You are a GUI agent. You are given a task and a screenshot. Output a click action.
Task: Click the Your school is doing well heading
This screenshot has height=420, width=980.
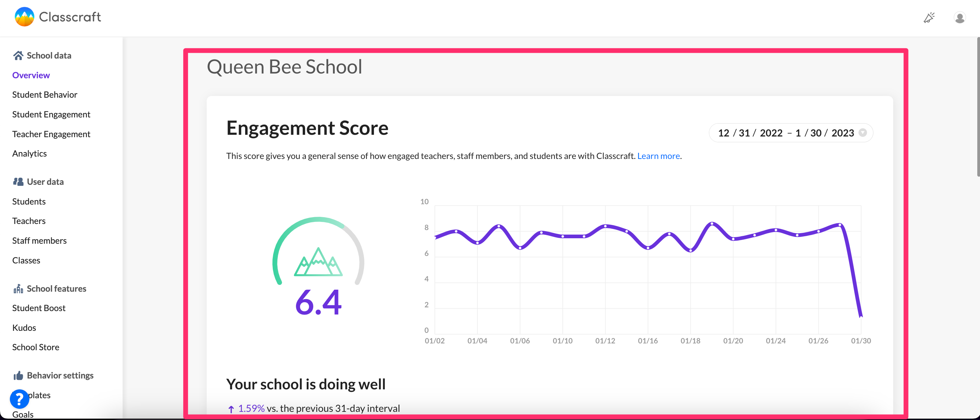pos(306,384)
